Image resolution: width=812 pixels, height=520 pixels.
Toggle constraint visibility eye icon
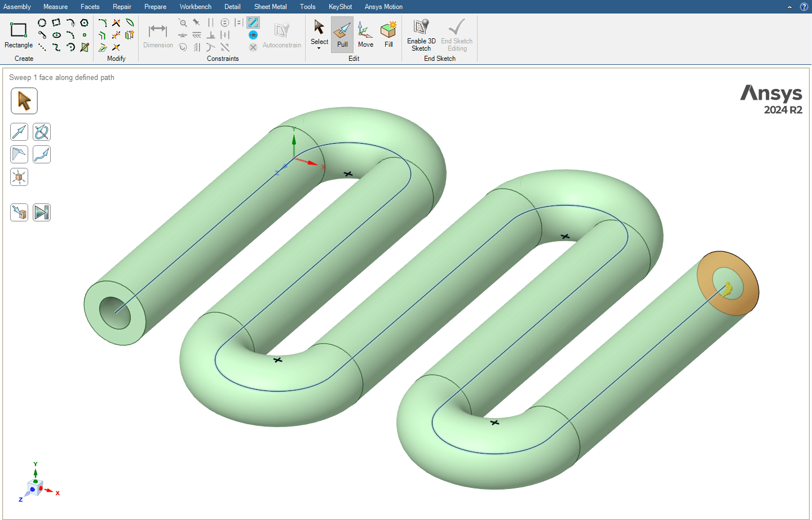tap(253, 35)
